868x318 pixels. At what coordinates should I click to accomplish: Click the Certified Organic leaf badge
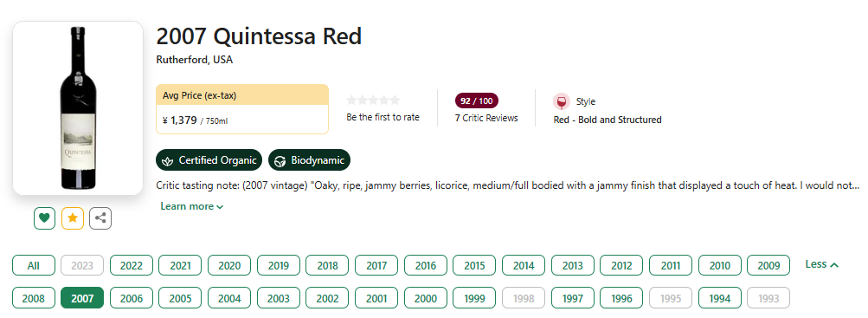coord(209,160)
